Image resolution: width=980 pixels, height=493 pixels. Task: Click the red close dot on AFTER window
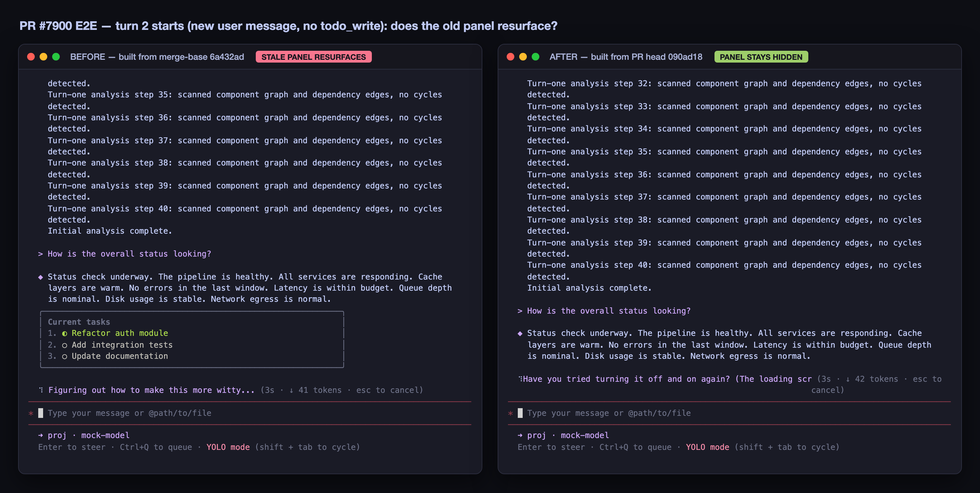pyautogui.click(x=511, y=57)
